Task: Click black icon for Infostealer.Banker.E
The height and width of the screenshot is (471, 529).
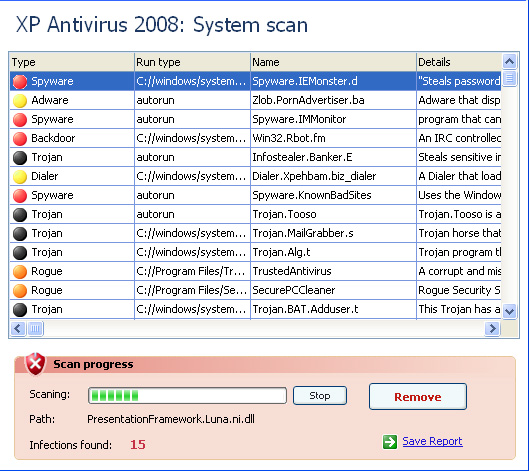Action: (20, 158)
